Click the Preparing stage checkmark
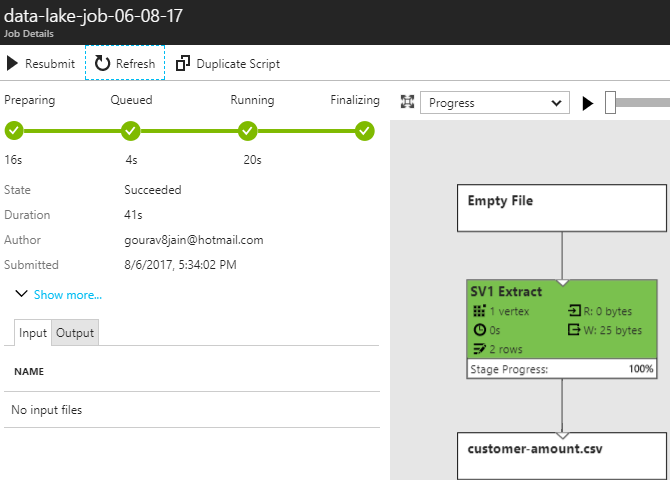 [x=13, y=130]
